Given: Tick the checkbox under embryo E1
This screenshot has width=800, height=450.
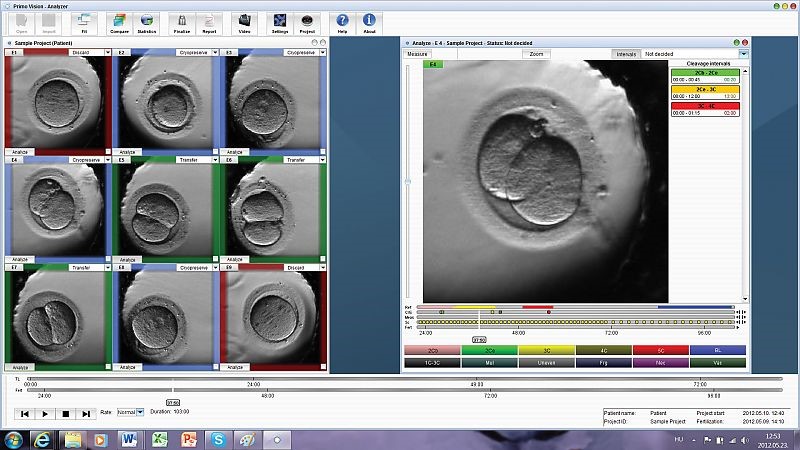Looking at the screenshot, I should click(107, 152).
